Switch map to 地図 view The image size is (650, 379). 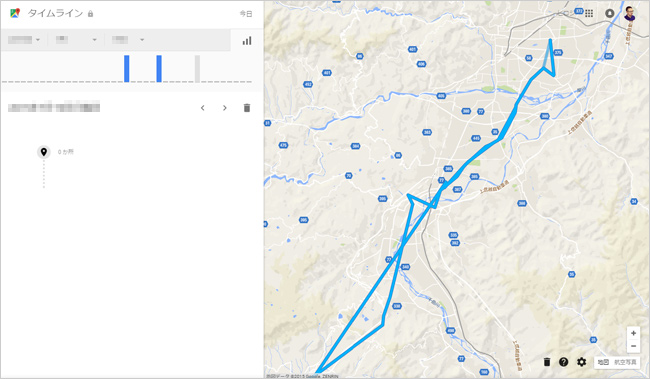(x=603, y=362)
